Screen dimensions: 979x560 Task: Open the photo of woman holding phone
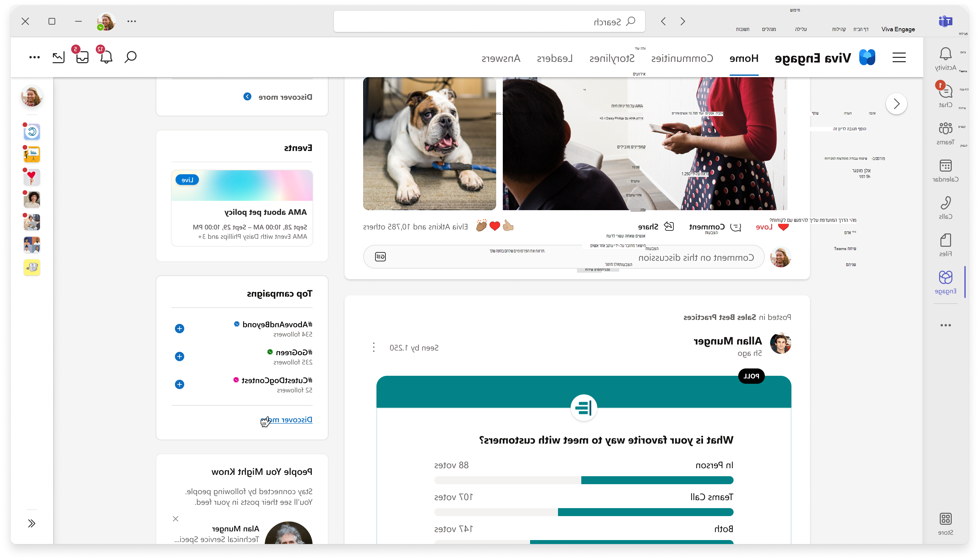click(x=644, y=143)
